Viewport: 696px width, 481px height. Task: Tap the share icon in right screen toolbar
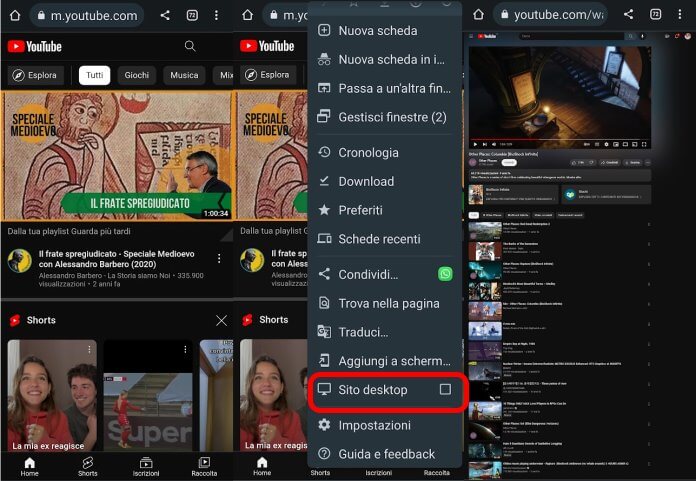click(629, 15)
